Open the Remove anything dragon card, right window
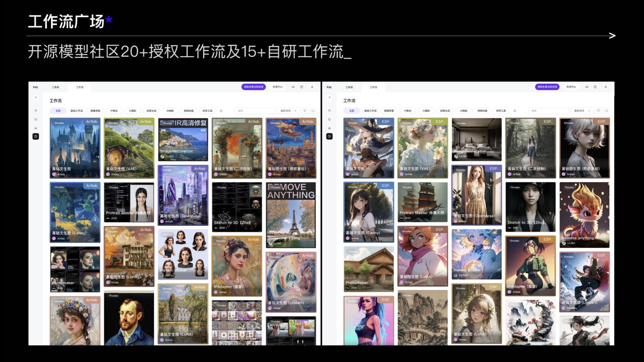The width and height of the screenshot is (644, 362). click(585, 215)
